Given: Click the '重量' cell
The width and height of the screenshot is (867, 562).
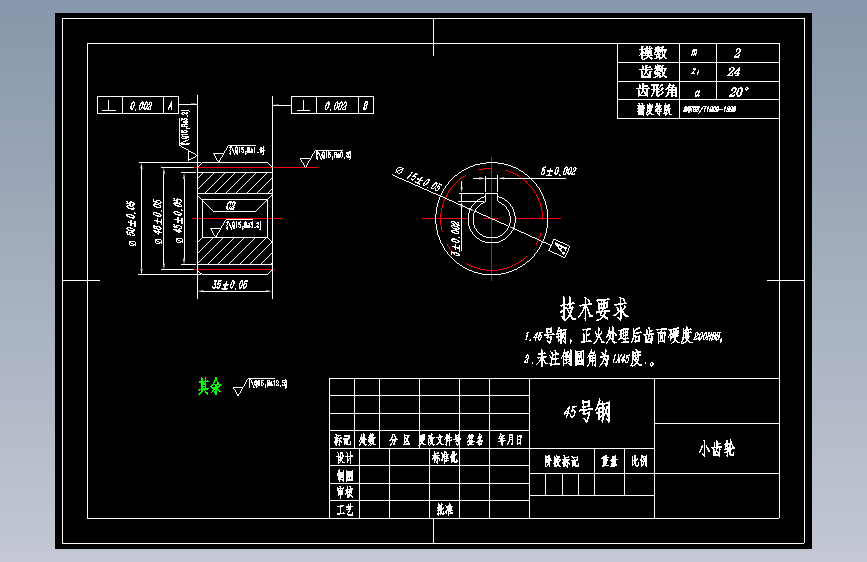Looking at the screenshot, I should point(609,461).
